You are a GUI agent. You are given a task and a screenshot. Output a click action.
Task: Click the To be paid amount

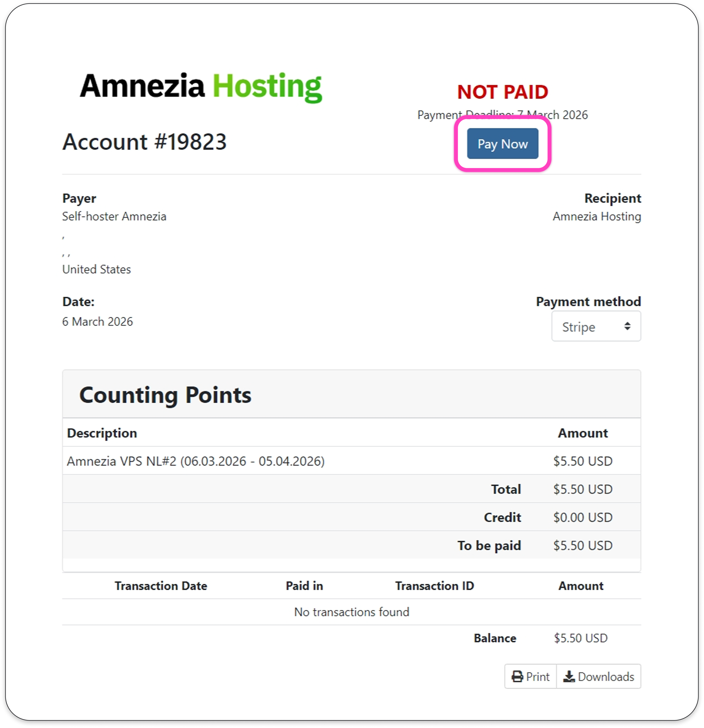(x=583, y=545)
